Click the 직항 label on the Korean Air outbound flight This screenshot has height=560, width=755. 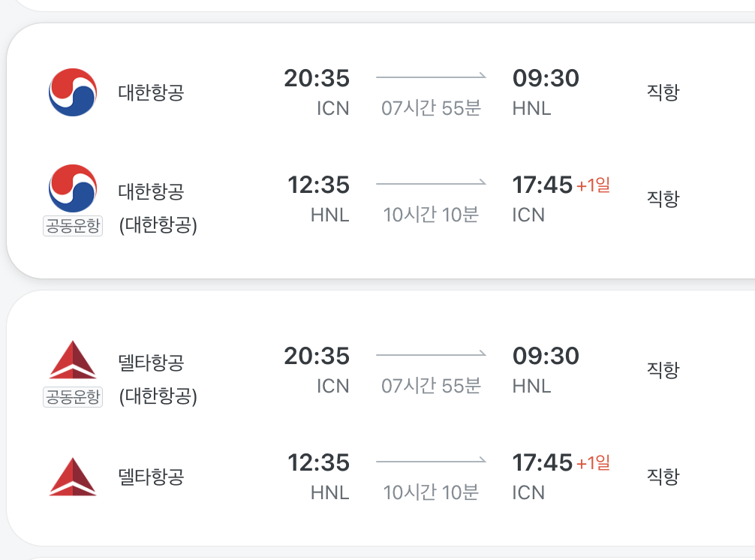(x=663, y=92)
